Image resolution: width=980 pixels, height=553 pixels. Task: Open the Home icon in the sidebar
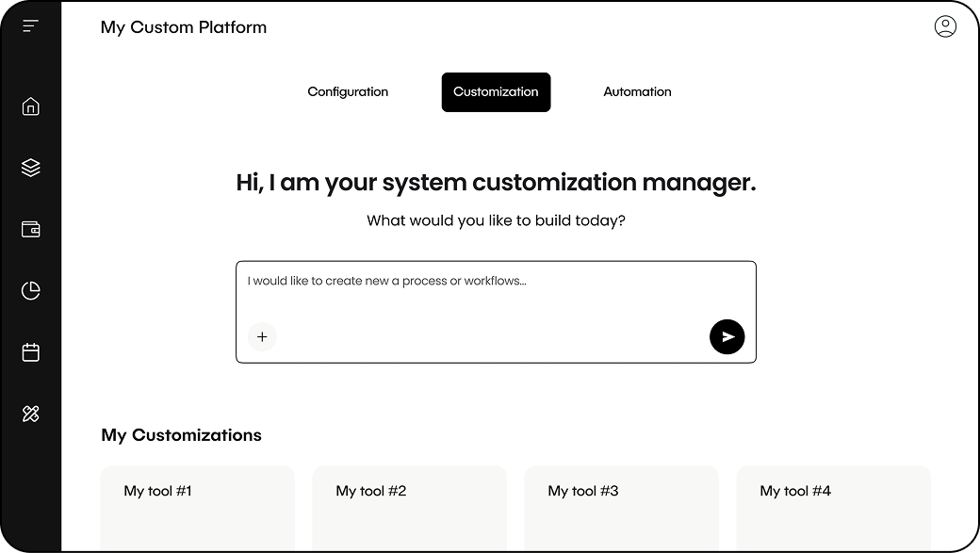point(30,106)
